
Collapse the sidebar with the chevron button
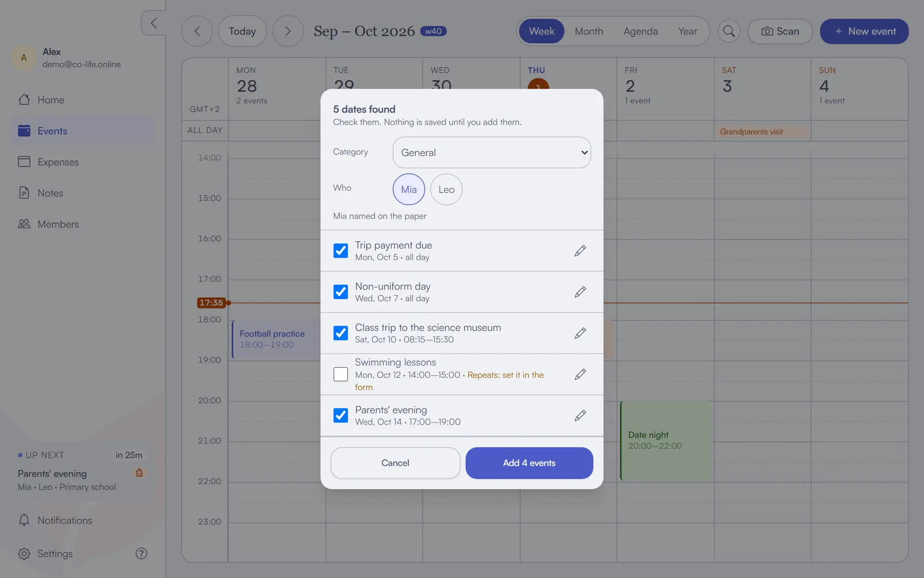pyautogui.click(x=154, y=23)
